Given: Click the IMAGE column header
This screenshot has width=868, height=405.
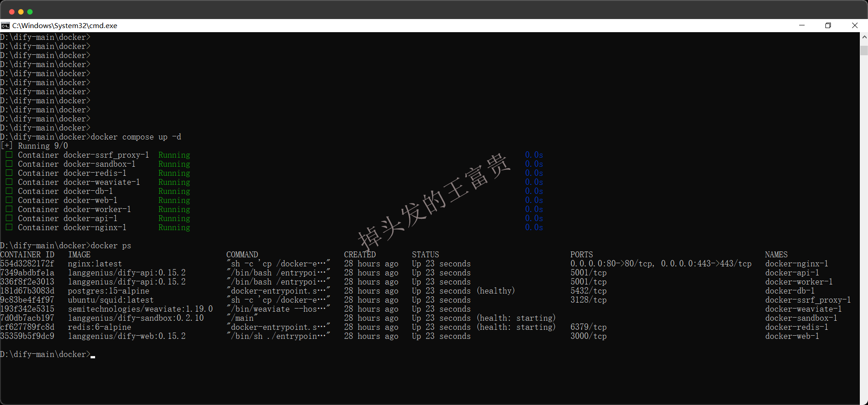Looking at the screenshot, I should [x=79, y=255].
